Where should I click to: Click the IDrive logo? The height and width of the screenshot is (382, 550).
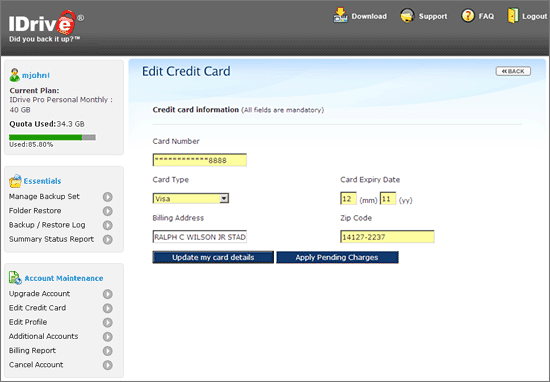tap(46, 23)
